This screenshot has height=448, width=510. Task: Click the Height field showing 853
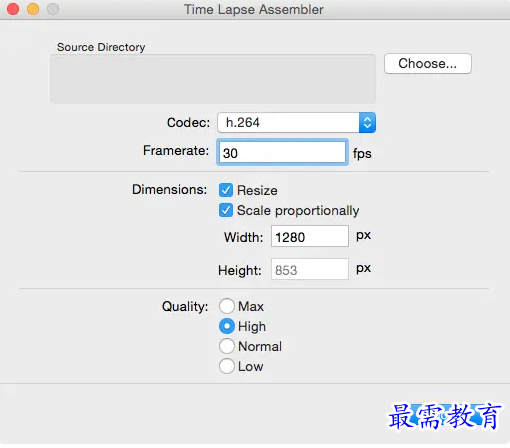coord(310,269)
